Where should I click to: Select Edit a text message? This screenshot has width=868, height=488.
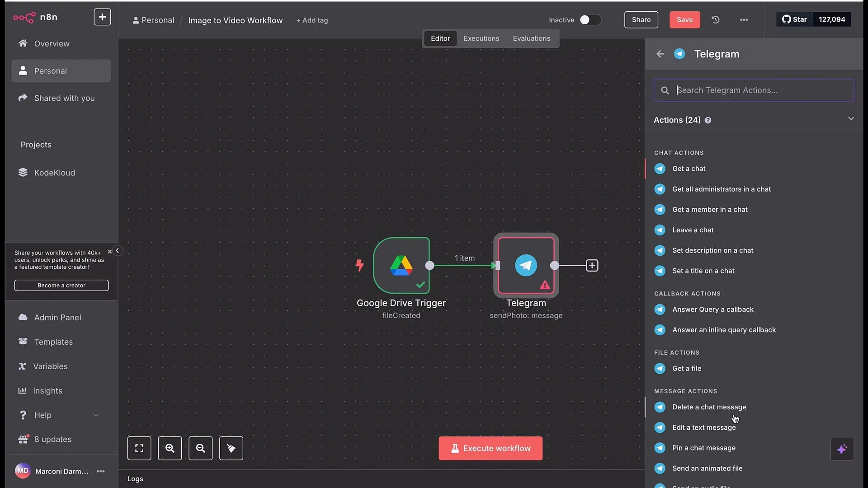tap(754, 427)
